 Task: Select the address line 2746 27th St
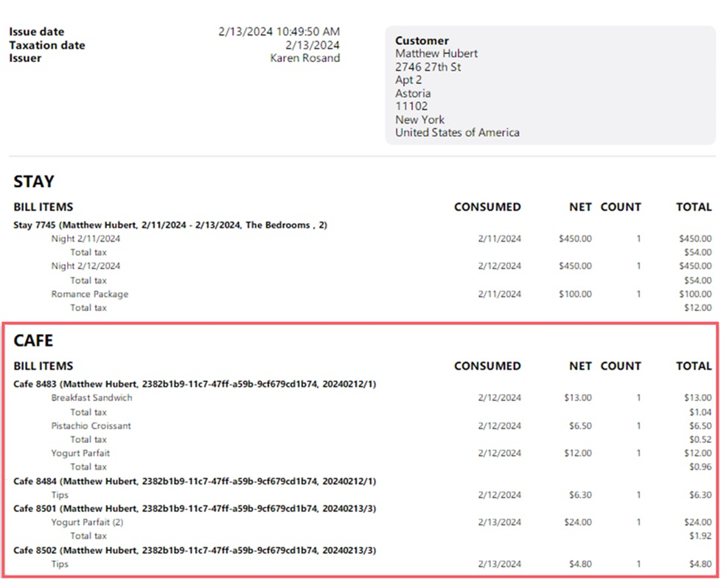point(429,67)
